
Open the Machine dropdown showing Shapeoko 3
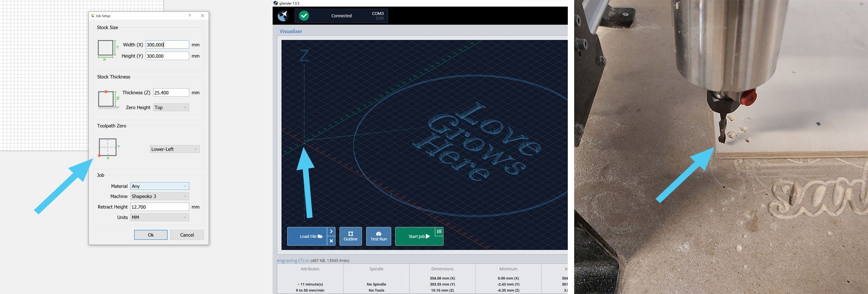[x=160, y=196]
